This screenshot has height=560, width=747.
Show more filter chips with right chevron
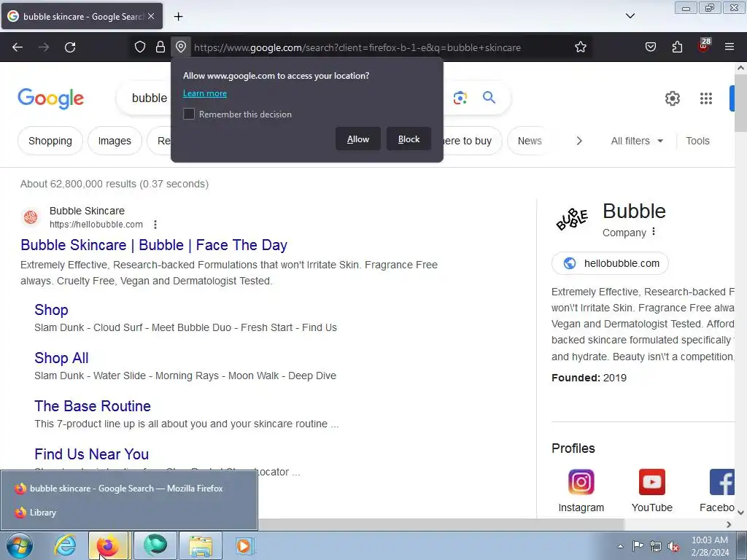tap(578, 141)
